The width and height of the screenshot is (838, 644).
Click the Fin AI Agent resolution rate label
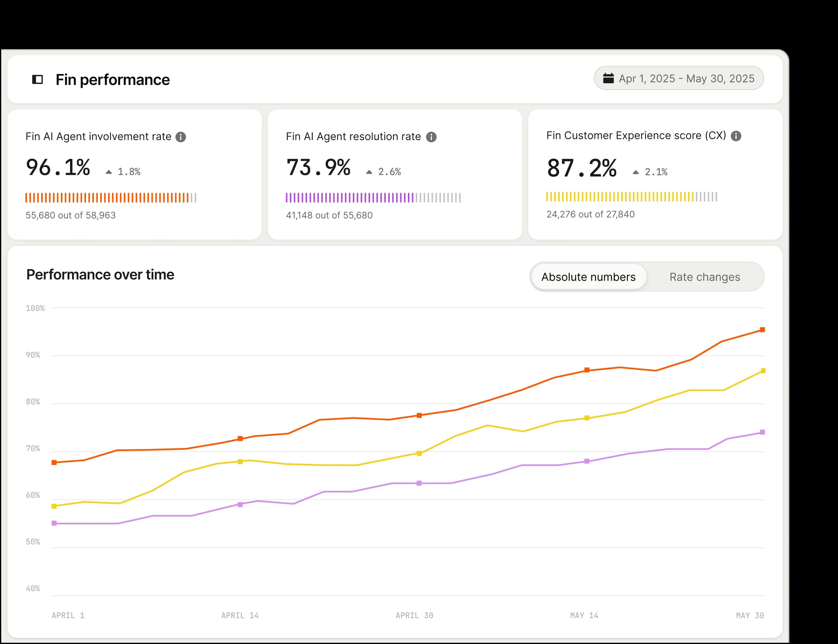click(x=353, y=136)
